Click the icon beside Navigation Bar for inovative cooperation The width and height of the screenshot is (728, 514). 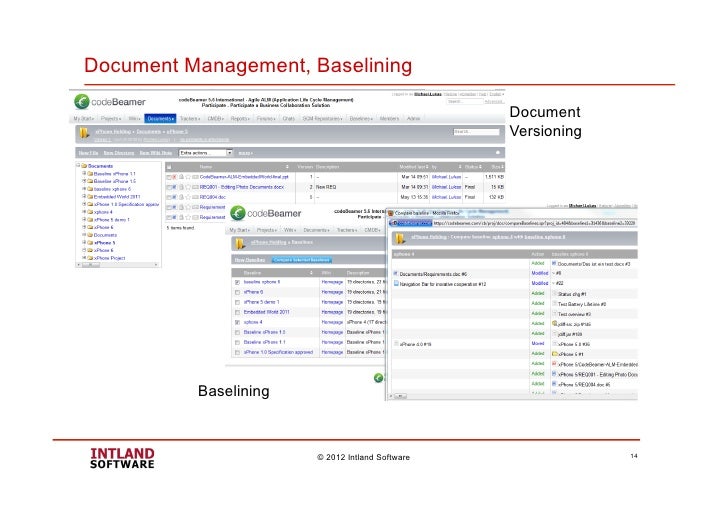point(396,283)
